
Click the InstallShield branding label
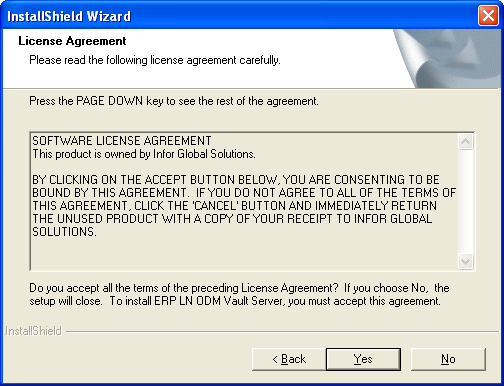[x=34, y=331]
